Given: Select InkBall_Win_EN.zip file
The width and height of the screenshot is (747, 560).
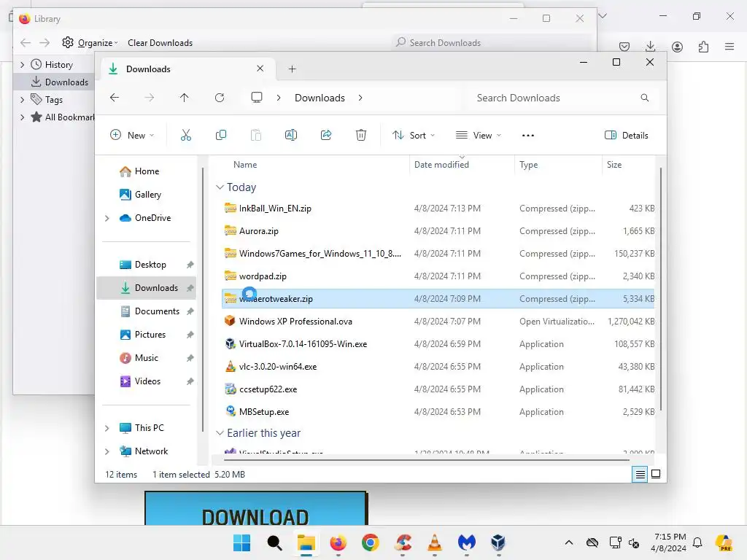Looking at the screenshot, I should [x=438, y=209].
